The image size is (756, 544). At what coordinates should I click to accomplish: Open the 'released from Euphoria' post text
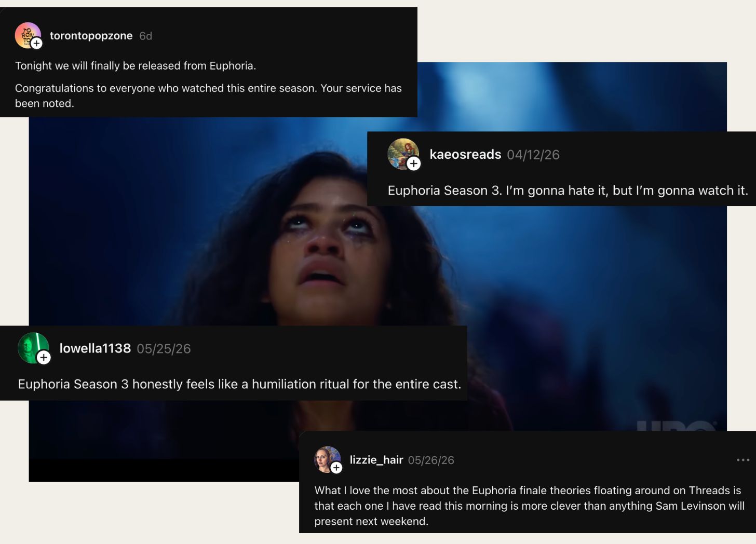[136, 66]
